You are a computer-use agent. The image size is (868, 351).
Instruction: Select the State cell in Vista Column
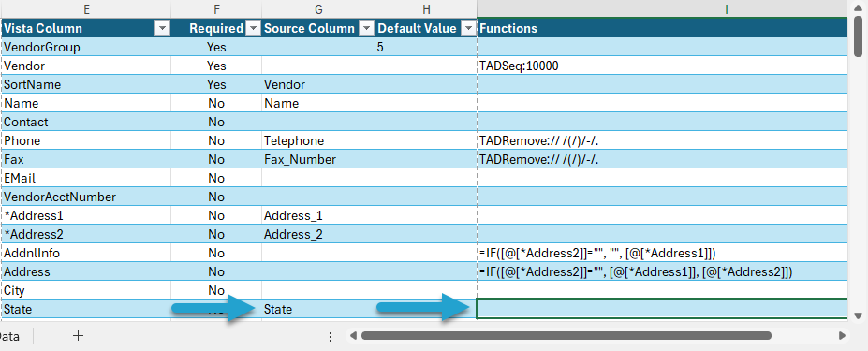pyautogui.click(x=86, y=309)
